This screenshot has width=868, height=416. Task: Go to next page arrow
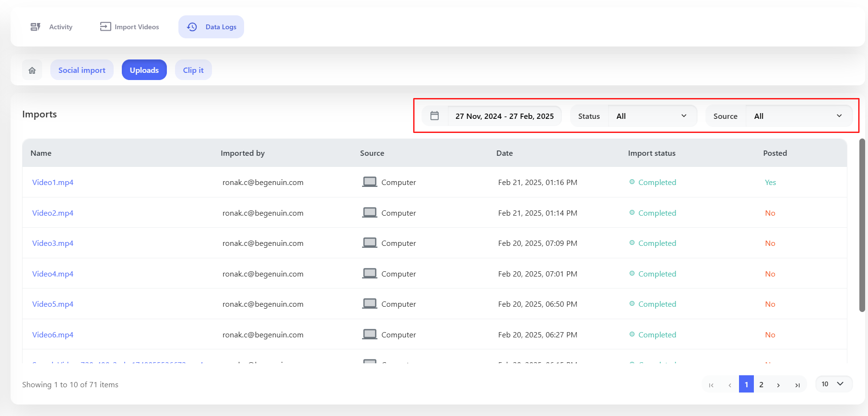[x=778, y=385]
